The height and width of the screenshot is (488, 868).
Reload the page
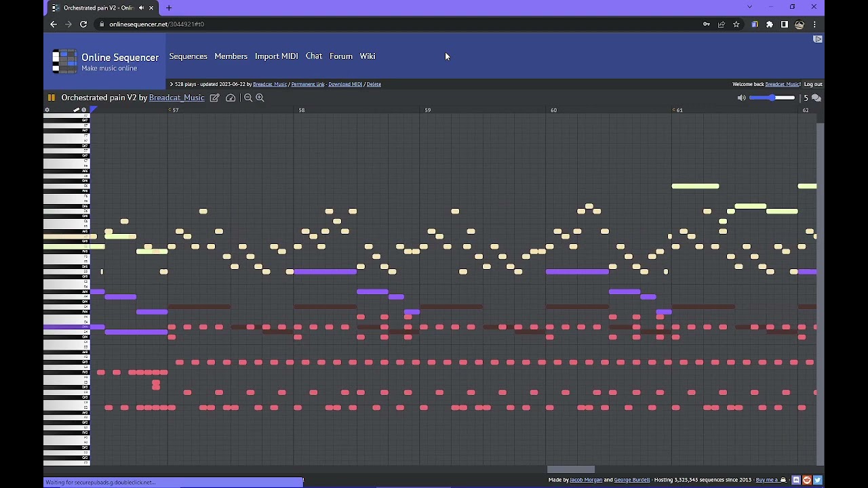coord(83,24)
